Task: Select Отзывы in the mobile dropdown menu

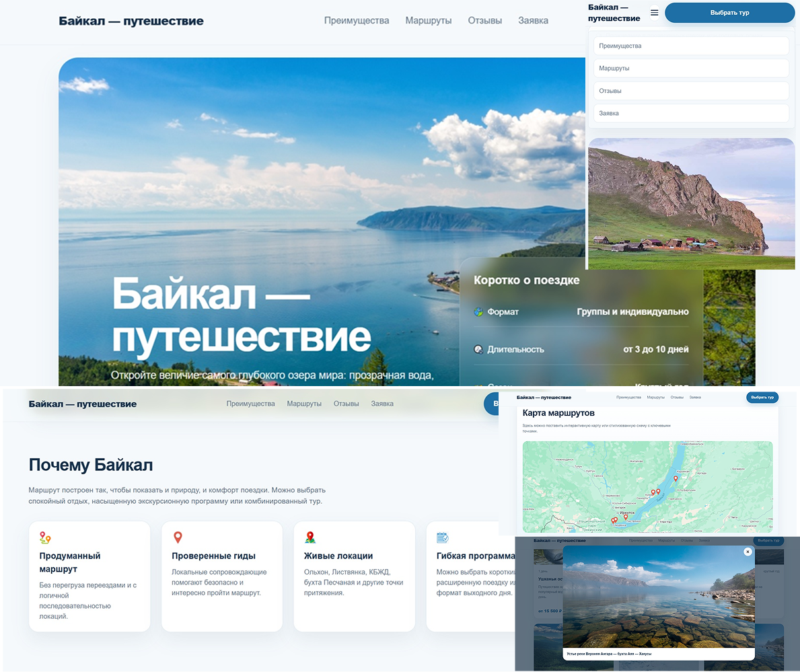Action: click(x=691, y=91)
